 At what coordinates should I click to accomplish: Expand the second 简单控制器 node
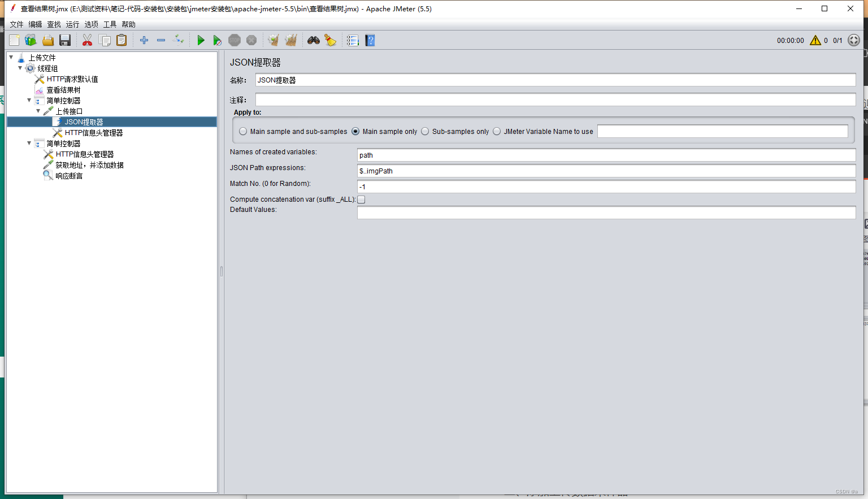28,143
